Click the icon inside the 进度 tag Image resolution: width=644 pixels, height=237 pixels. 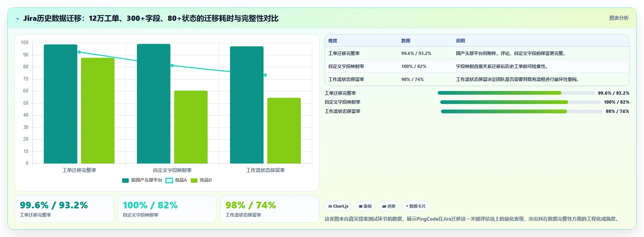coord(384,206)
